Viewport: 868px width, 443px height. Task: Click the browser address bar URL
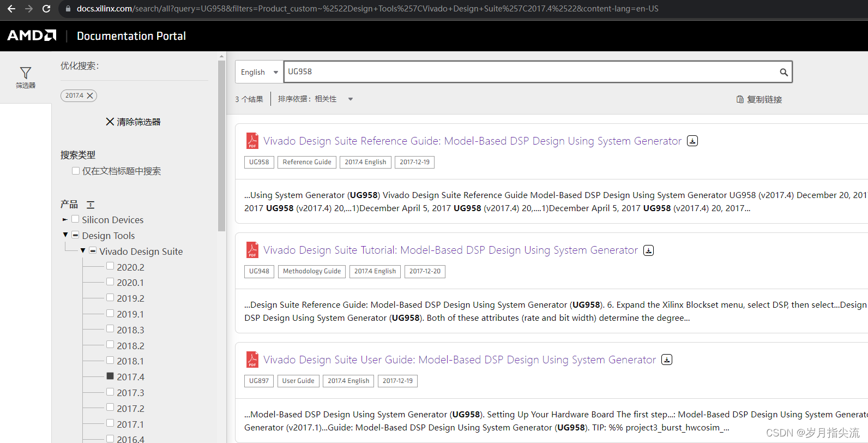tap(367, 9)
